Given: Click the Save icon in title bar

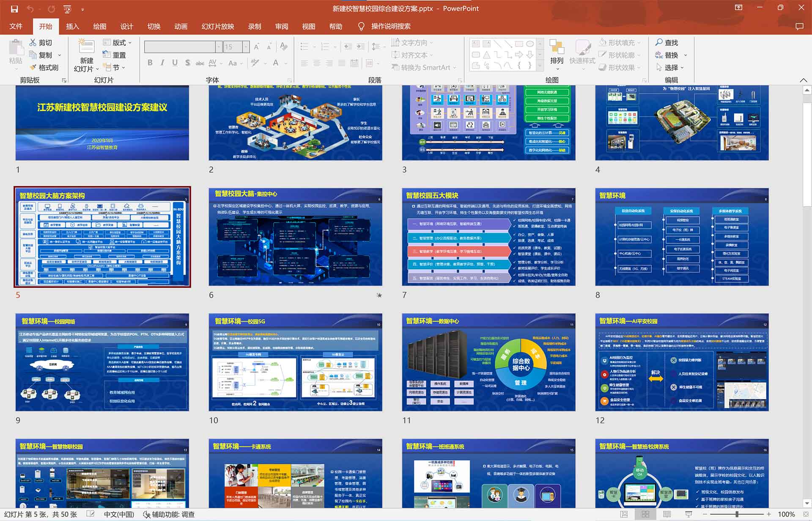Looking at the screenshot, I should [14, 8].
